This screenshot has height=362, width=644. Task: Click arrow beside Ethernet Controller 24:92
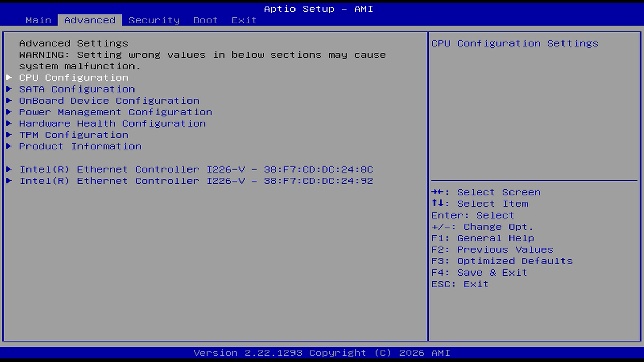9,181
